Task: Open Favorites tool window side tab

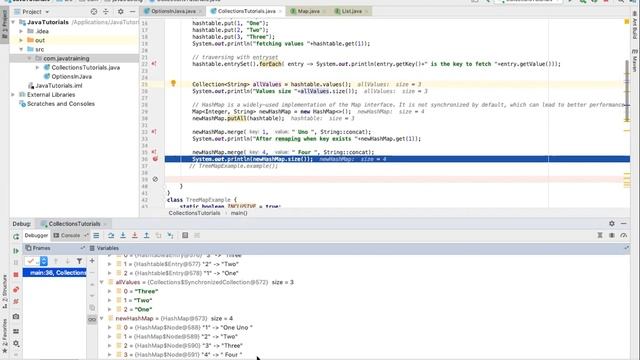Action: coord(4,336)
